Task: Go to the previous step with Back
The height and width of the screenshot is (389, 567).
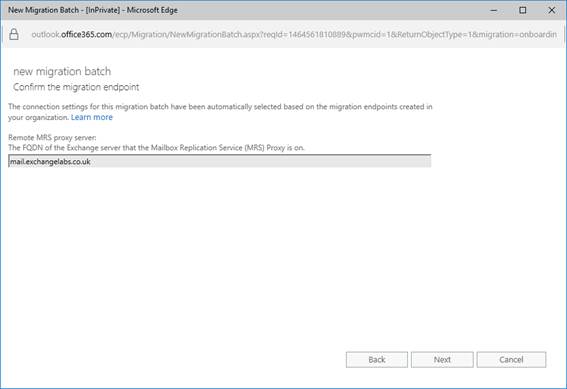Action: [x=376, y=359]
